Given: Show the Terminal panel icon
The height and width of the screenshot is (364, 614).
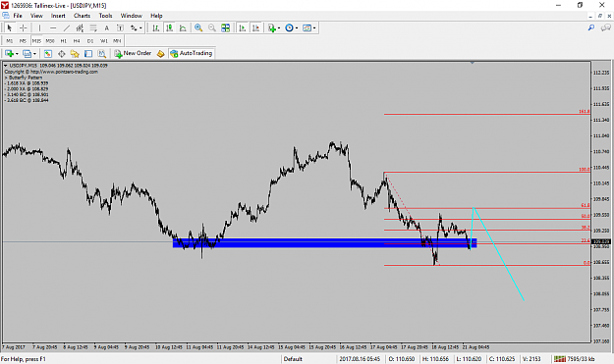Looking at the screenshot, I should 88,54.
